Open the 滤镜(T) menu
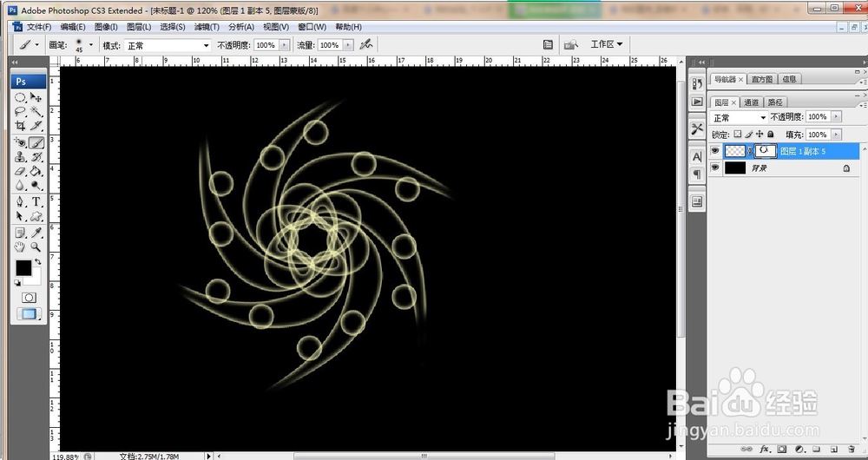Screen dimensions: 868x460 pos(207,27)
